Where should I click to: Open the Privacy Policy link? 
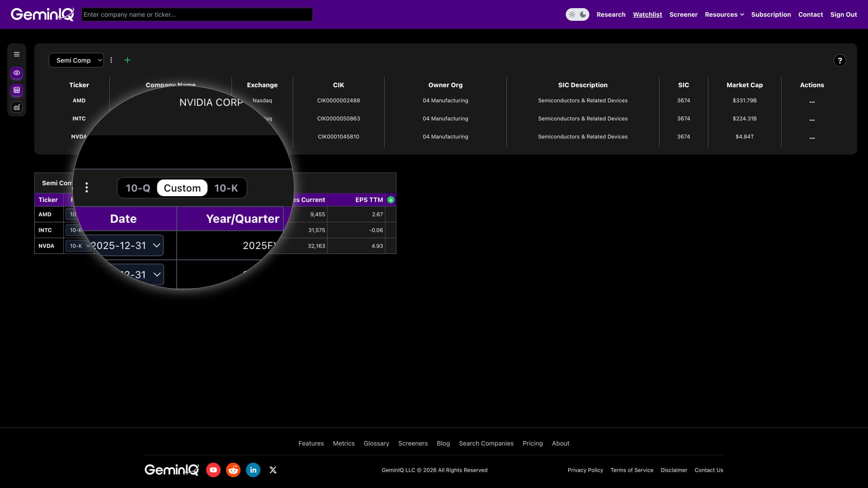pyautogui.click(x=585, y=470)
